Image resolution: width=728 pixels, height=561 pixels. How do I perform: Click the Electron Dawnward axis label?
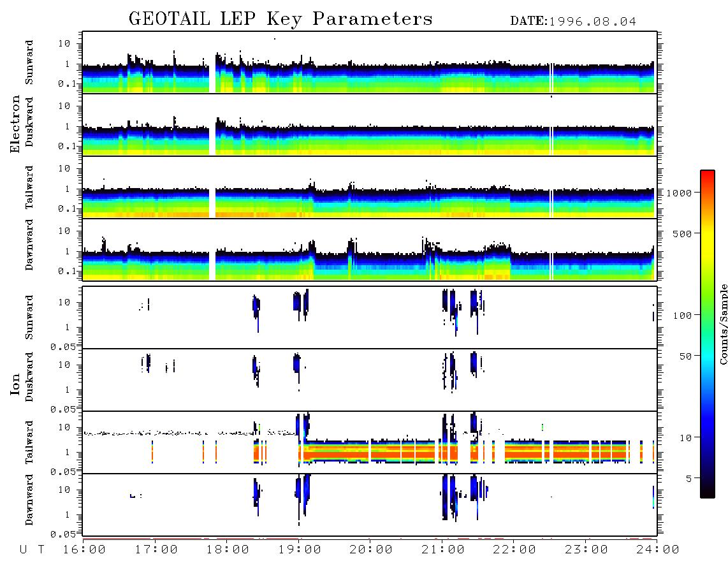click(29, 245)
